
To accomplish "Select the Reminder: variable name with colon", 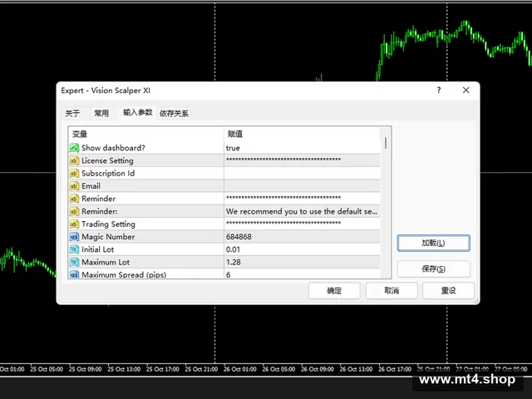I will pyautogui.click(x=100, y=211).
